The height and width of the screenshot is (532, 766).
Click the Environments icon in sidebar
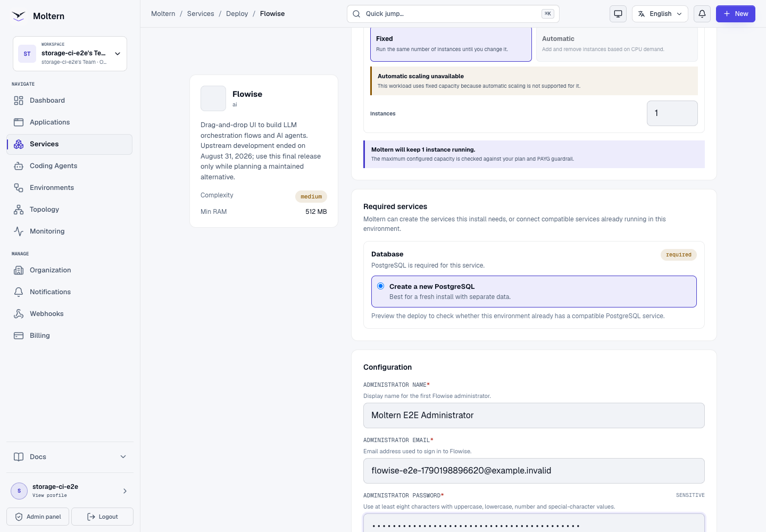[19, 188]
